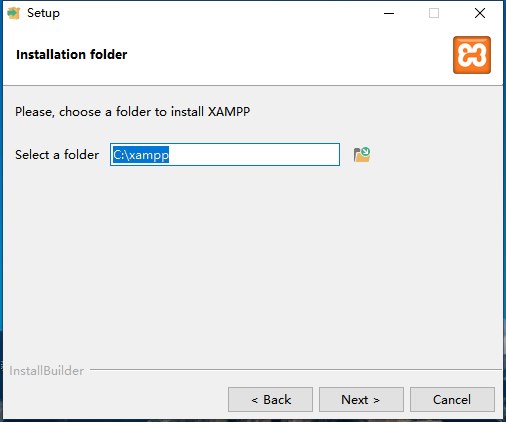
Task: Click the "Setup" title text
Action: [43, 13]
